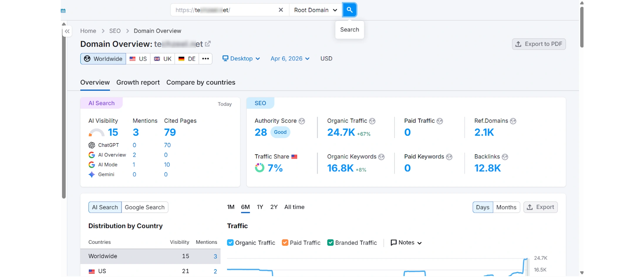
Task: Click the Gemini icon under AI Visibility
Action: [92, 174]
